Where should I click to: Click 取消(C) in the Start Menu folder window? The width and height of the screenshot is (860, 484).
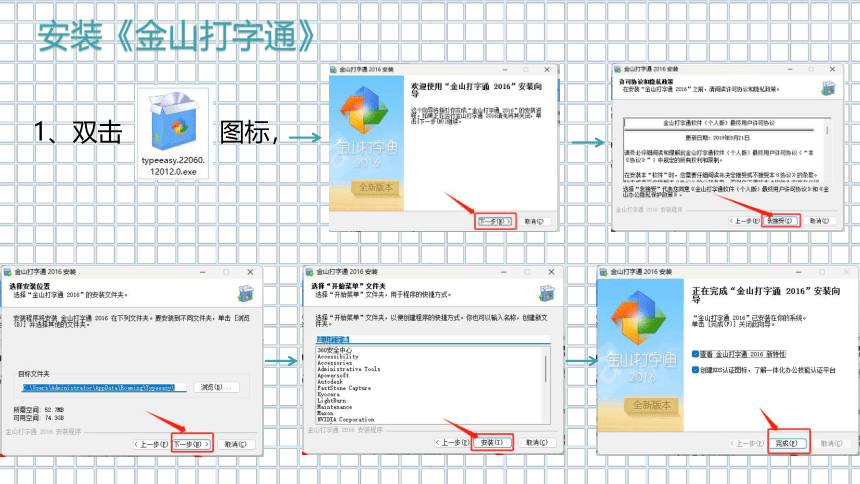point(537,442)
